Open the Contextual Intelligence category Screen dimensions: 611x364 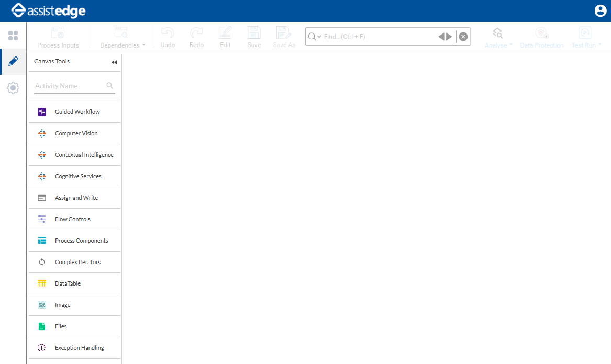click(74, 155)
